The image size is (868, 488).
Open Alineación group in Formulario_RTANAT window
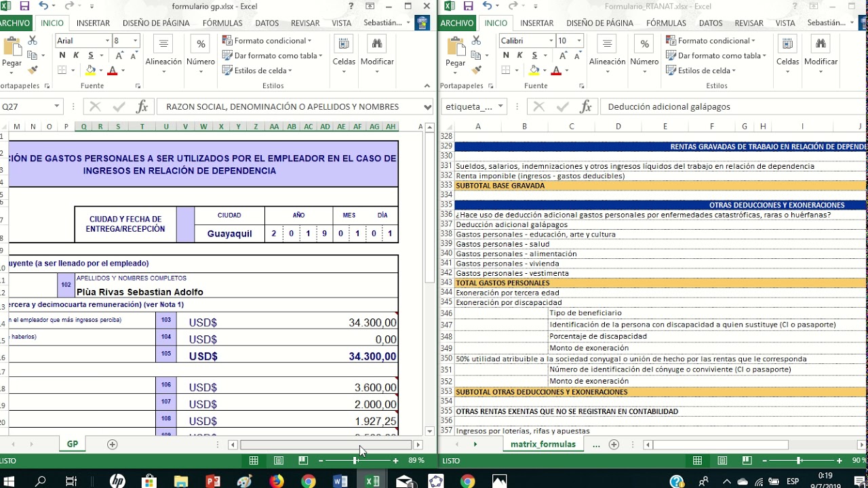point(608,52)
